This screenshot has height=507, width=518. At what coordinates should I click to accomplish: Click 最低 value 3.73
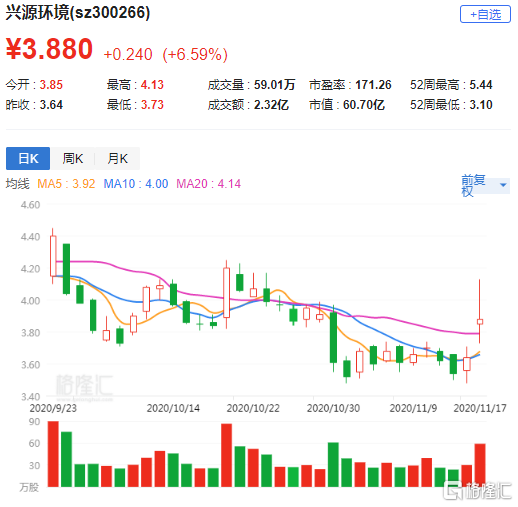click(152, 105)
